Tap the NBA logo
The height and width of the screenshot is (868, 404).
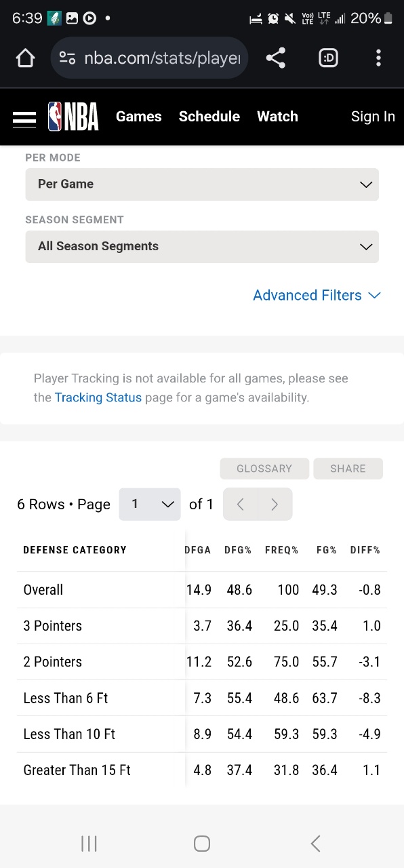73,117
